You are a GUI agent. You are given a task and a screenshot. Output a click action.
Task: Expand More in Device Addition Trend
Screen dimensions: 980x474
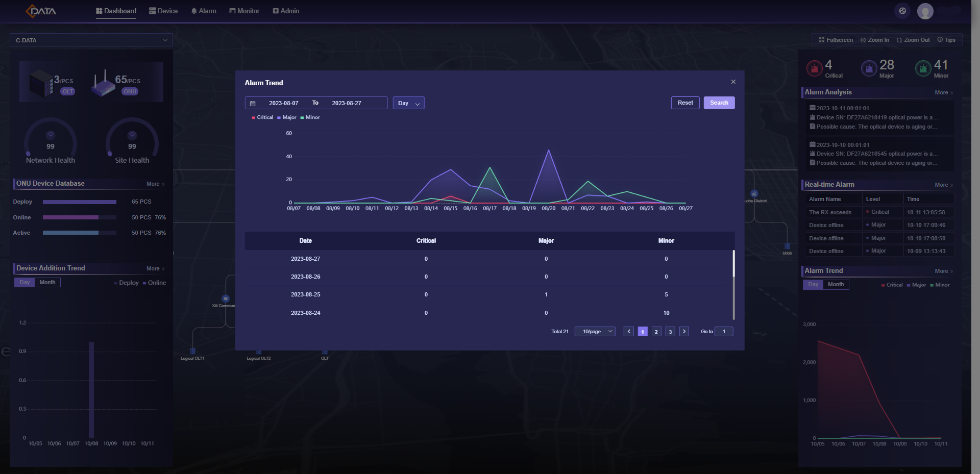click(155, 268)
